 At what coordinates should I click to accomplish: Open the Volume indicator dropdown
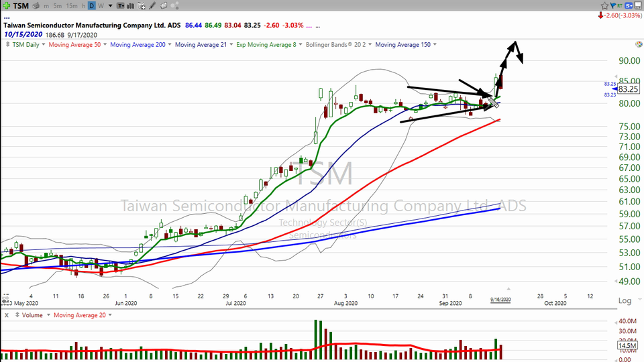48,315
